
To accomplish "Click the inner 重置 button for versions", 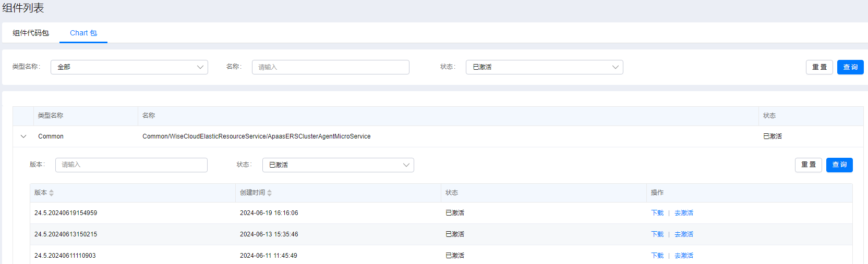I will pos(808,165).
